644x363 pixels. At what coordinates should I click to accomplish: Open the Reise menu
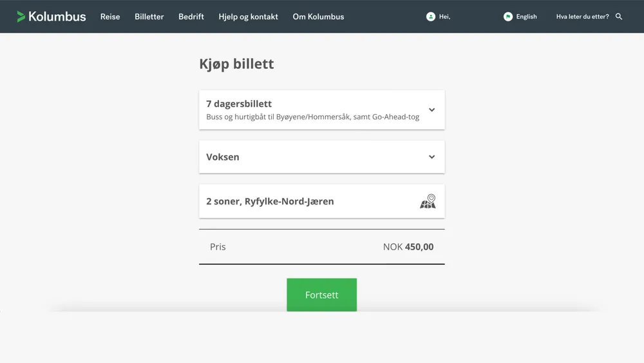pyautogui.click(x=110, y=17)
